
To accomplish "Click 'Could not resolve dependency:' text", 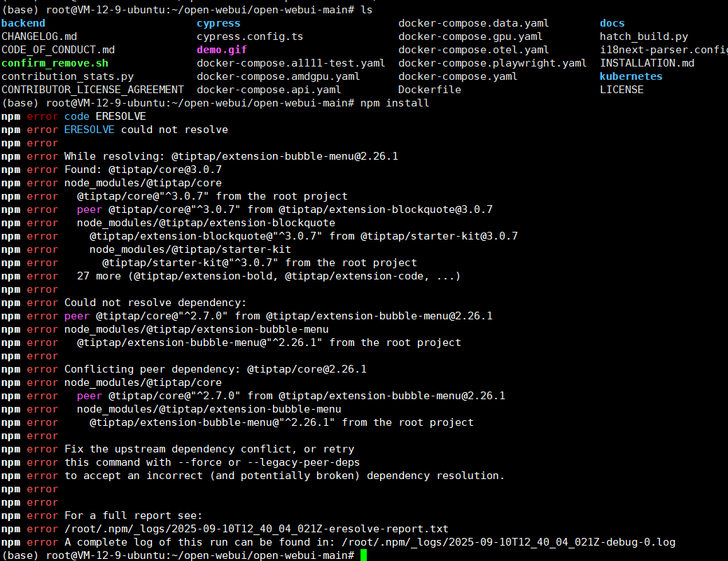I will tap(155, 303).
